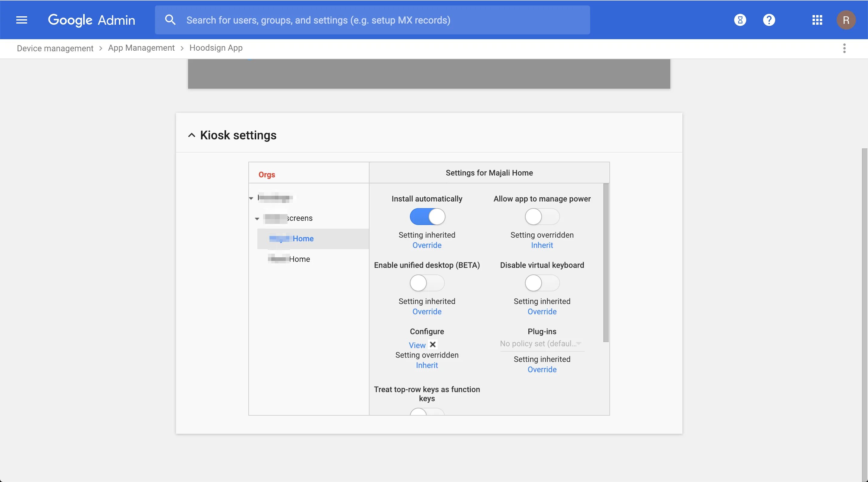Image resolution: width=868 pixels, height=482 pixels.
Task: Open the main hamburger menu
Action: click(22, 20)
